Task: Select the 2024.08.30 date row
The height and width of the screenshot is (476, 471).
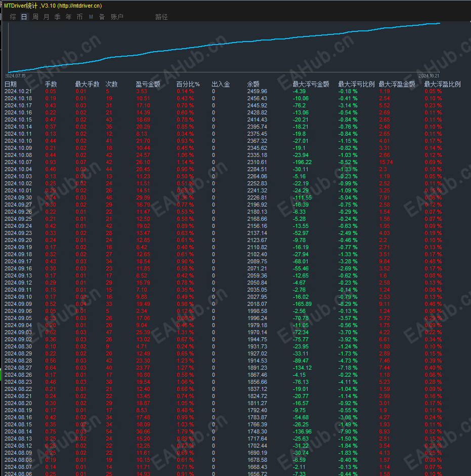Action: click(18, 346)
